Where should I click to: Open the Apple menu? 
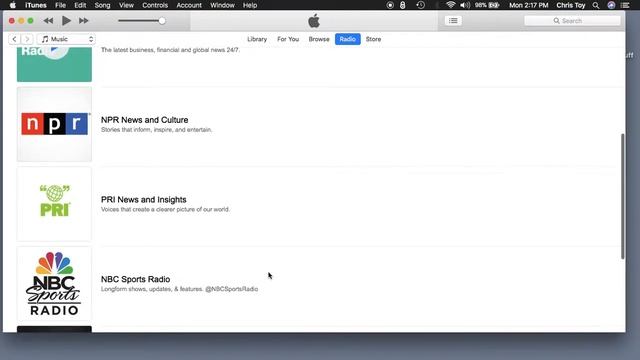point(13,5)
